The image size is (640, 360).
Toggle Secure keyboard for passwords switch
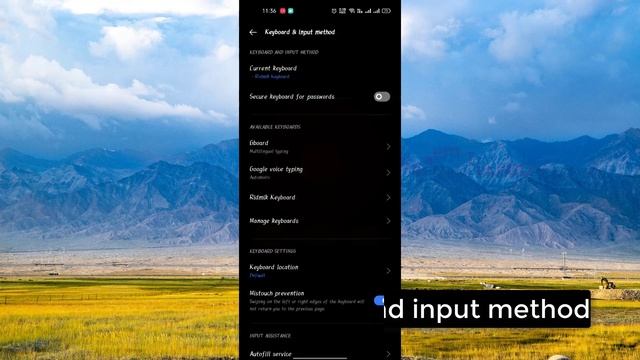[x=382, y=97]
